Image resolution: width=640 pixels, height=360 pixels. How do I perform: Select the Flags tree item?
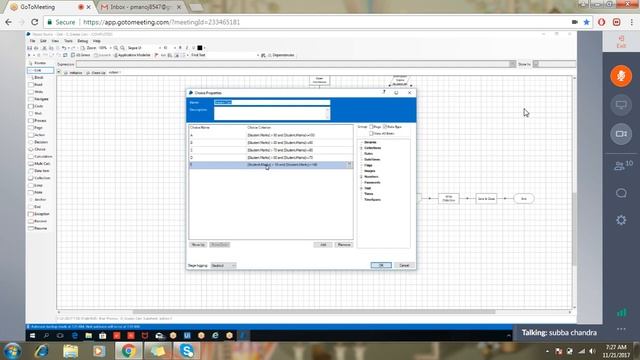tap(368, 165)
